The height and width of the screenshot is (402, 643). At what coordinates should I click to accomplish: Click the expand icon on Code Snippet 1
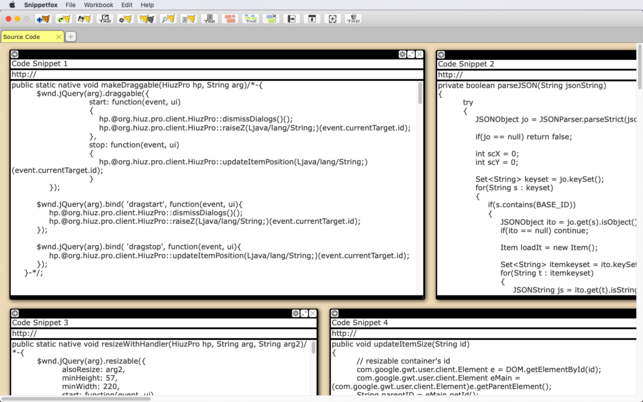click(x=411, y=54)
